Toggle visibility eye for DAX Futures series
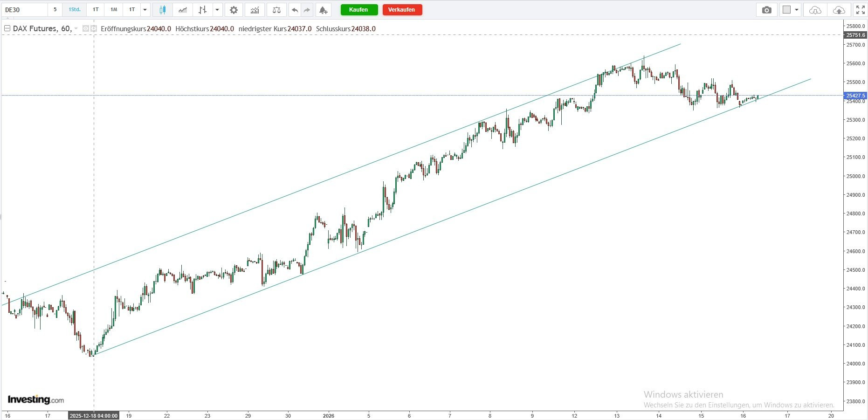Image resolution: width=868 pixels, height=420 pixels. pyautogui.click(x=86, y=29)
